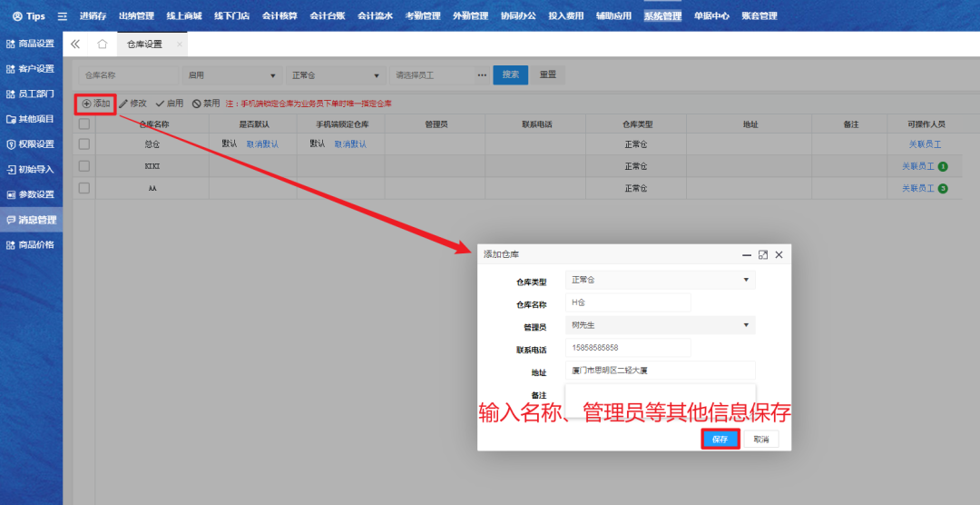Screen dimensions: 980x505
Task: Go to the home icon tab
Action: click(103, 44)
